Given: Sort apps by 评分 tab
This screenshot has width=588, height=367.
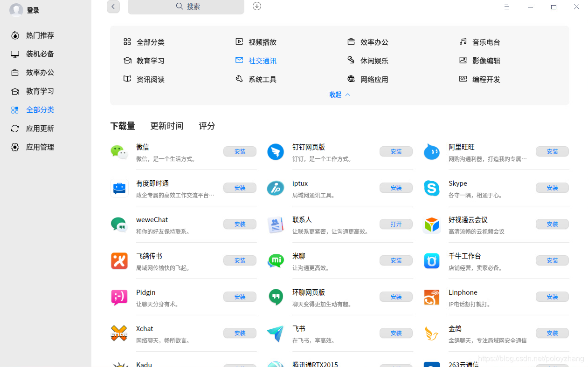Looking at the screenshot, I should click(x=207, y=126).
